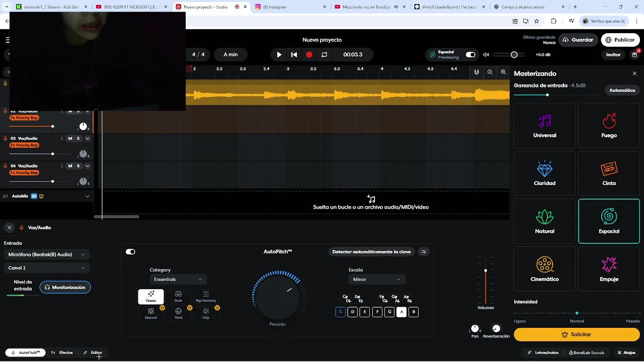Toggle the magnet snap-to-grid icon
This screenshot has width=644, height=362.
[x=476, y=72]
